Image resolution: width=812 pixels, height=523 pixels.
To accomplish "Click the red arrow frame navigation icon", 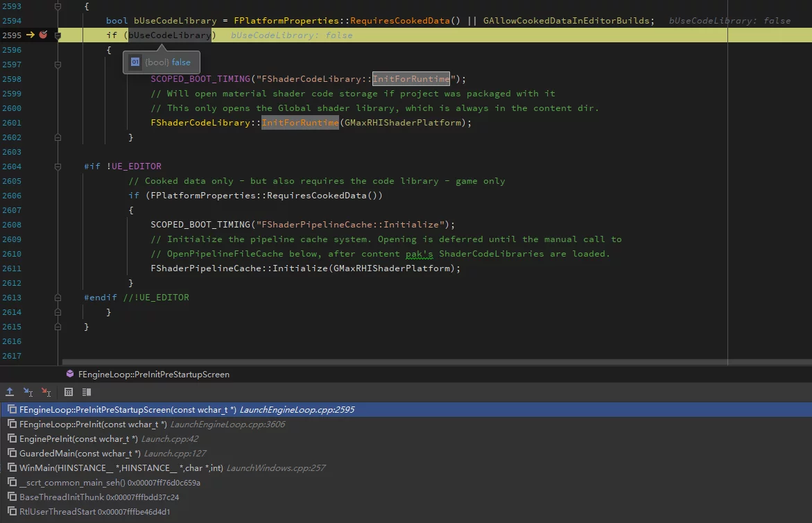I will tap(46, 392).
